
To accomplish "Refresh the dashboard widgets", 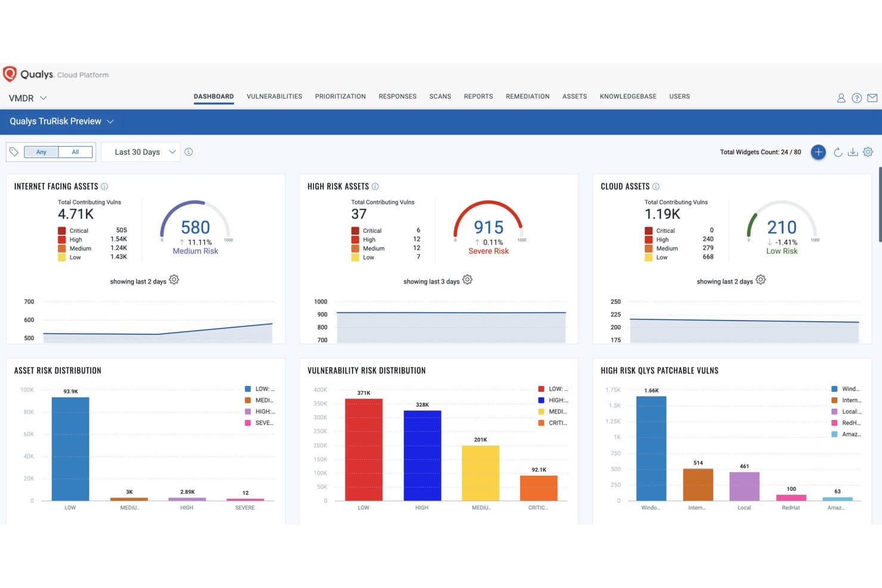I will pos(838,152).
